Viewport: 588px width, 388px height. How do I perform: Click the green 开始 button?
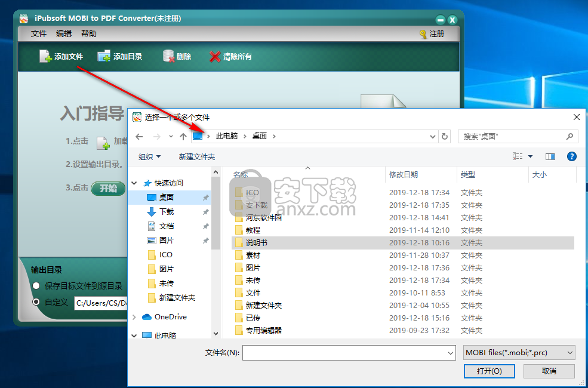[108, 188]
